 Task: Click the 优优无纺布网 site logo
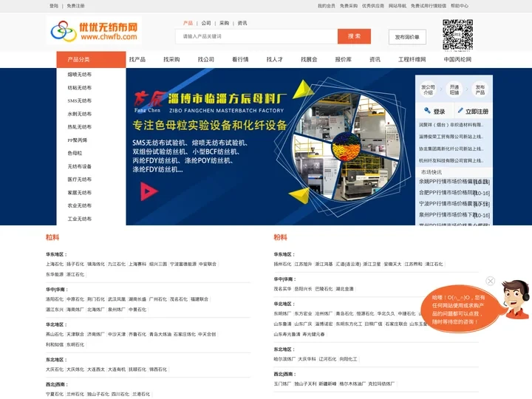(94, 30)
